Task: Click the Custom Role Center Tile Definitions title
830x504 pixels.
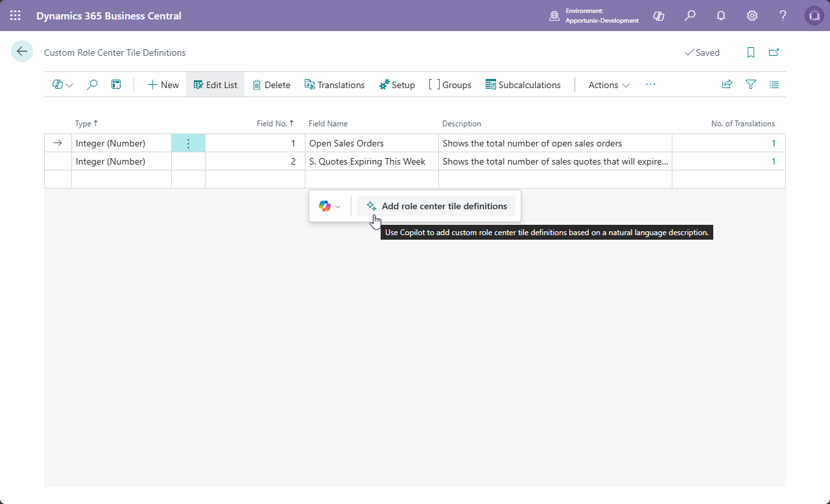Action: tap(115, 52)
